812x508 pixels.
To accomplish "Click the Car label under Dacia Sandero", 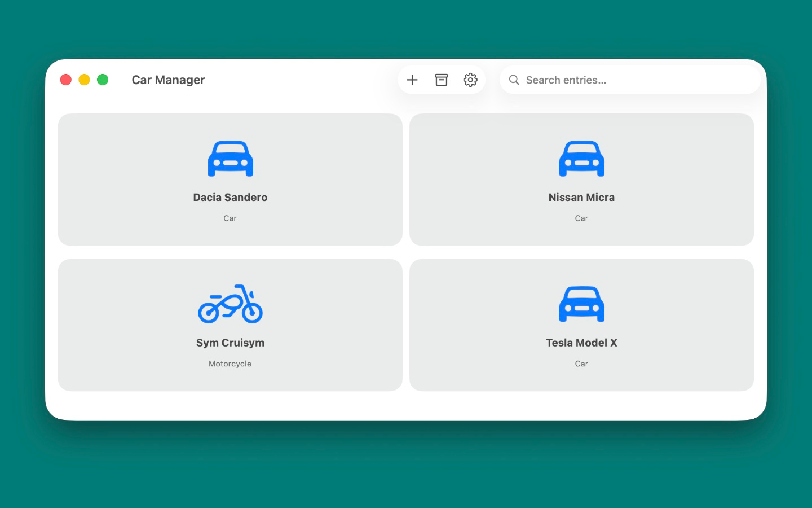I will tap(230, 218).
